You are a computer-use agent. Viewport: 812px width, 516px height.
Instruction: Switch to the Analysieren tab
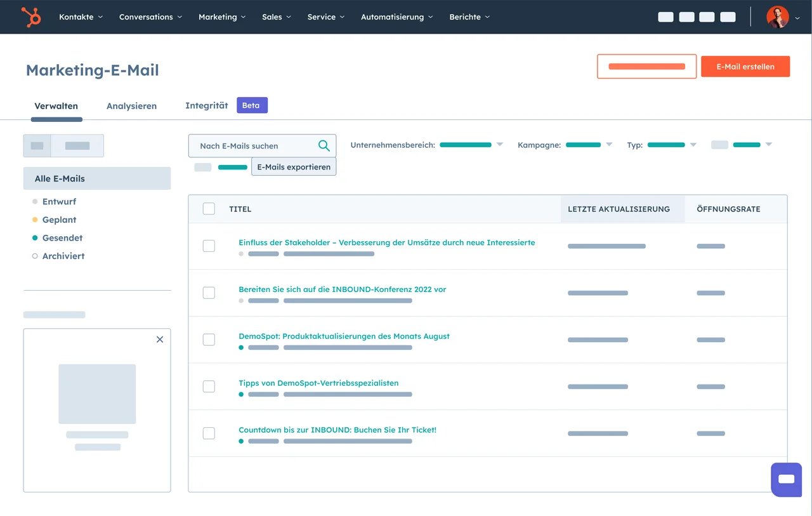pos(131,106)
